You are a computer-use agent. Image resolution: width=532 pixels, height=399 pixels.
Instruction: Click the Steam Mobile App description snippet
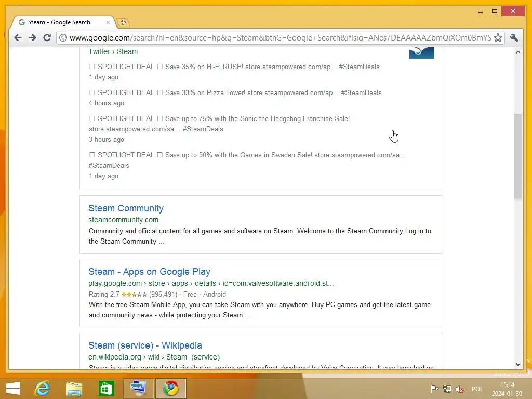click(260, 310)
